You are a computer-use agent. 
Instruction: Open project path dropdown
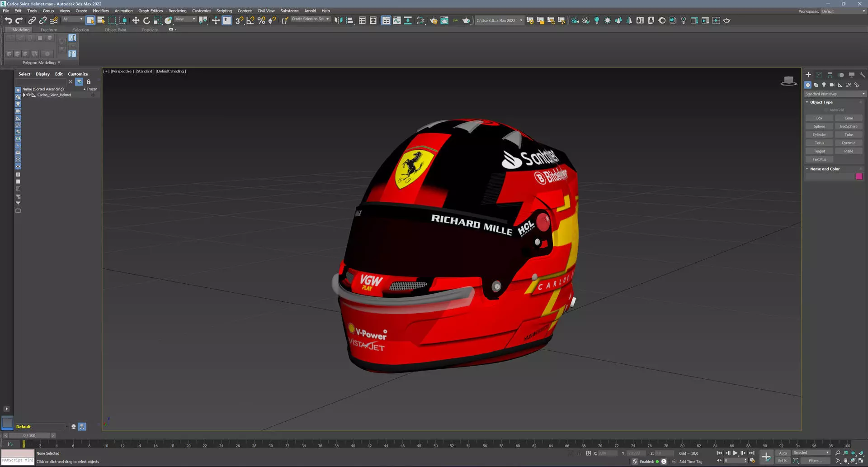(499, 20)
